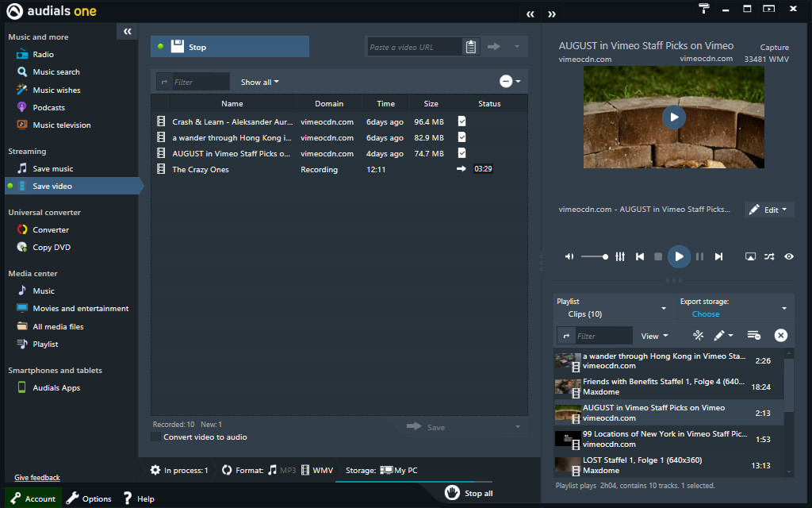Enable shuffle playback
This screenshot has height=508, width=812.
click(768, 256)
